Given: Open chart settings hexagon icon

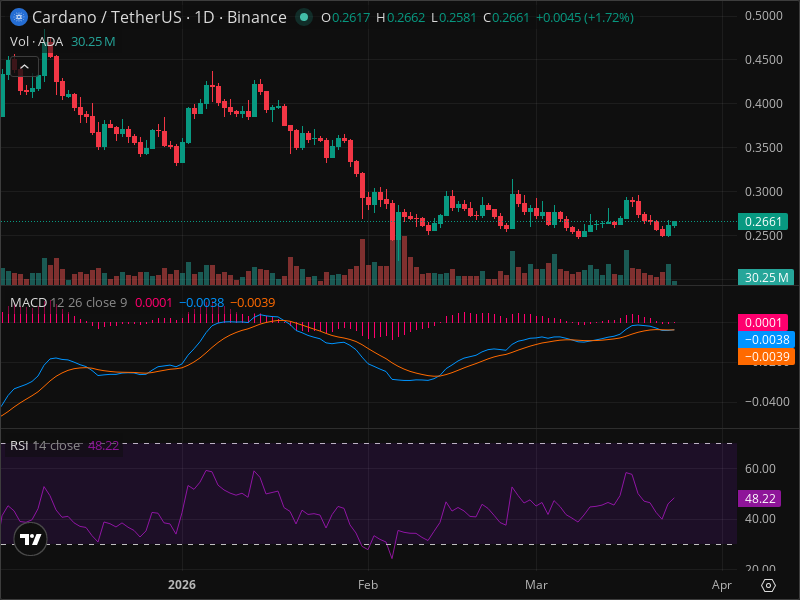Looking at the screenshot, I should coord(768,585).
